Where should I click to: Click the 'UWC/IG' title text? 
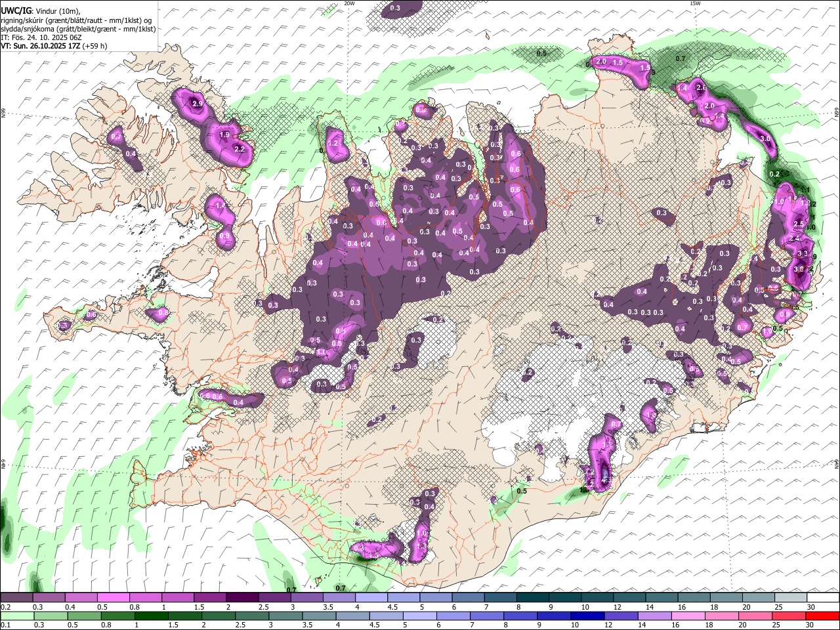[x=16, y=10]
